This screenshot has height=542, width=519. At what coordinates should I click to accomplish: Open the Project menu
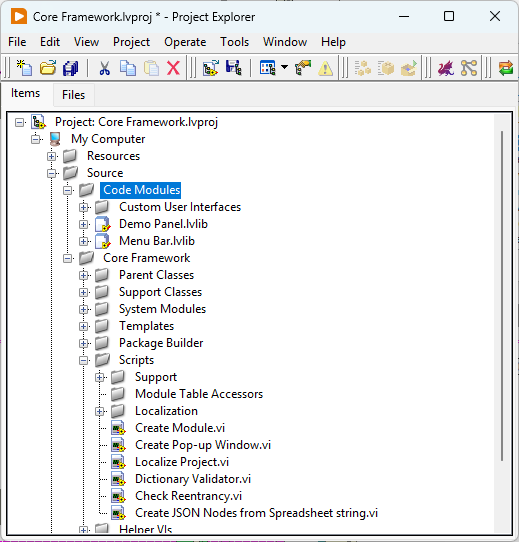[131, 42]
